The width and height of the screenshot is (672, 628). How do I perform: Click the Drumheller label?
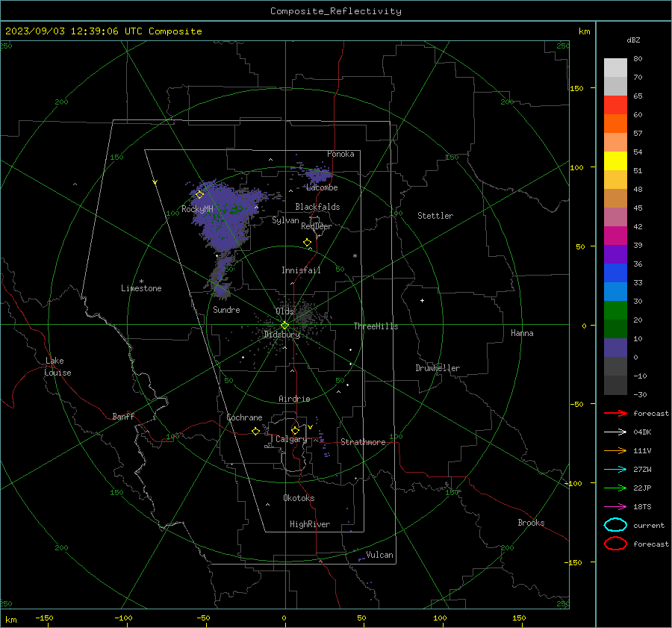point(438,368)
